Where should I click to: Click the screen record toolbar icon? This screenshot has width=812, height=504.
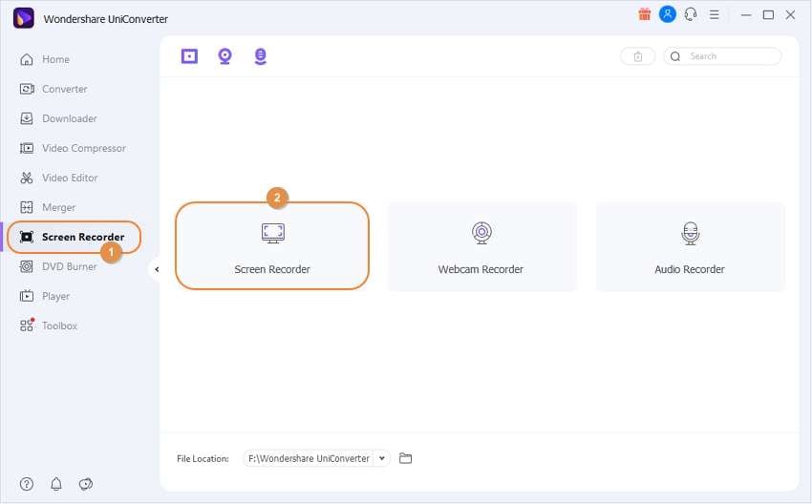coord(189,56)
